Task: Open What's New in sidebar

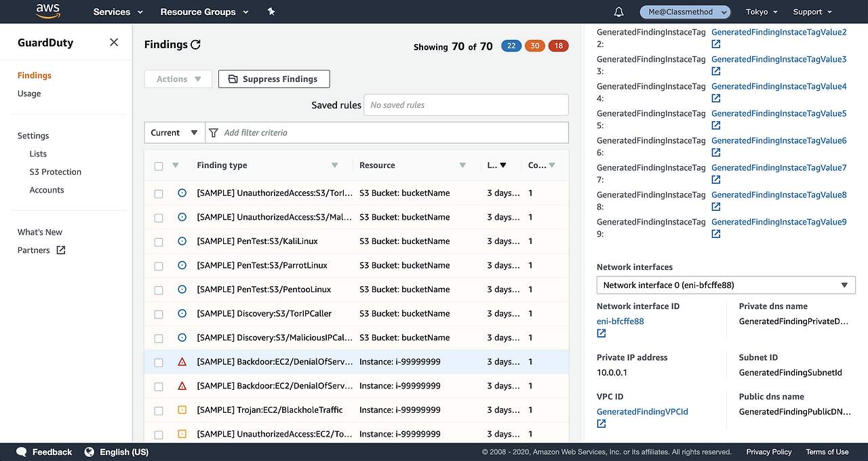Action: [x=40, y=232]
